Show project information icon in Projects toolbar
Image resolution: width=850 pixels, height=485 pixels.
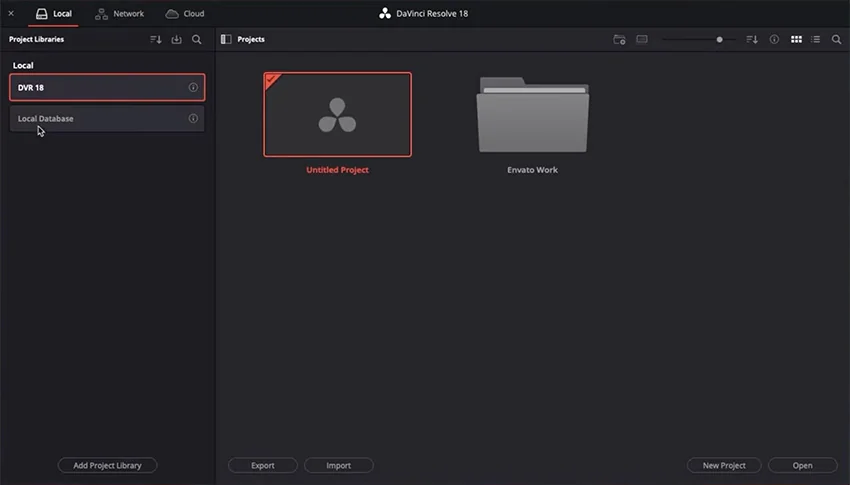click(x=774, y=40)
